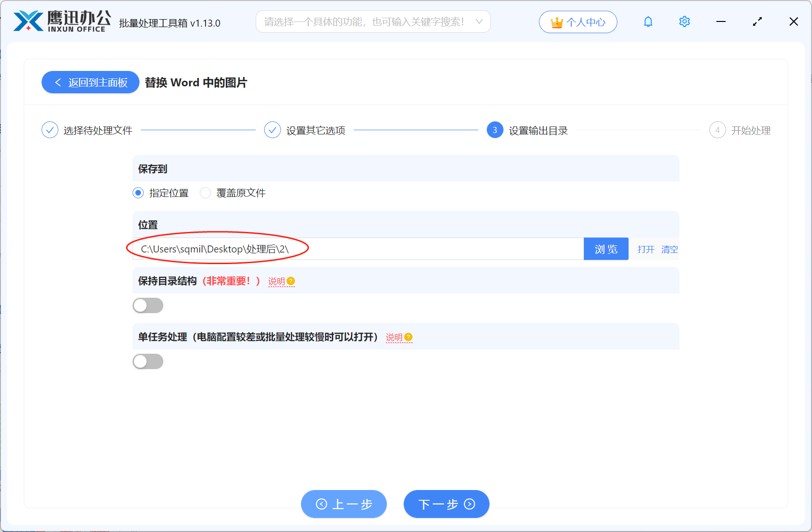Go to the 选择待处理文件 step
This screenshot has height=532, width=812.
(x=98, y=130)
